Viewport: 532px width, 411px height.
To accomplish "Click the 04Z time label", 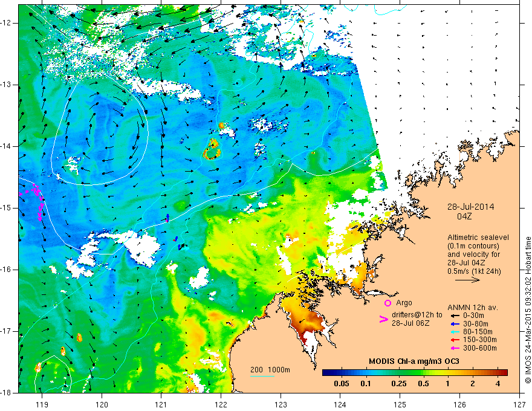I will 464,216.
